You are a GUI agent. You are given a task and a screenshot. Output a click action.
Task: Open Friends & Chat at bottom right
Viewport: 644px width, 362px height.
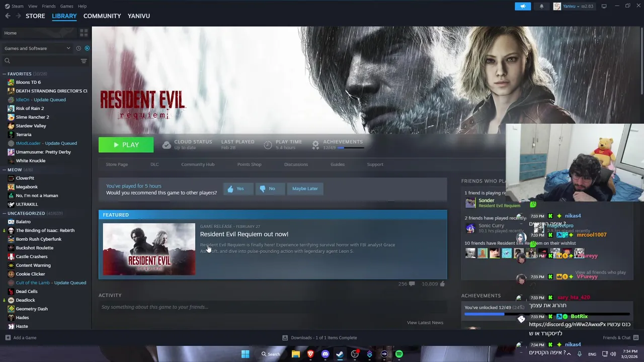pyautogui.click(x=620, y=338)
